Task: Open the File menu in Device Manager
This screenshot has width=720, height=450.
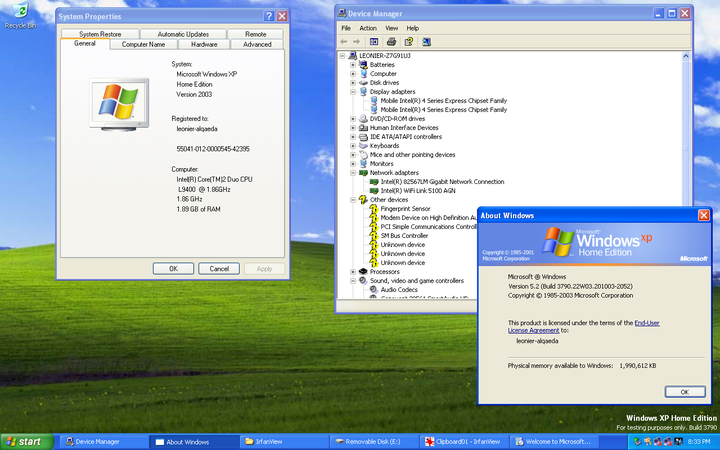Action: 346,28
